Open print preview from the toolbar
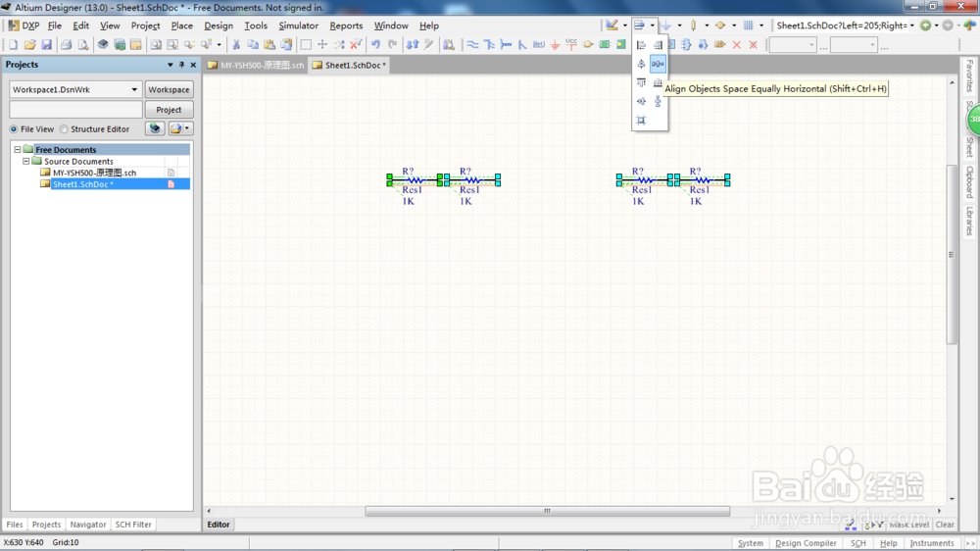Viewport: 980px width, 551px height. [x=82, y=45]
